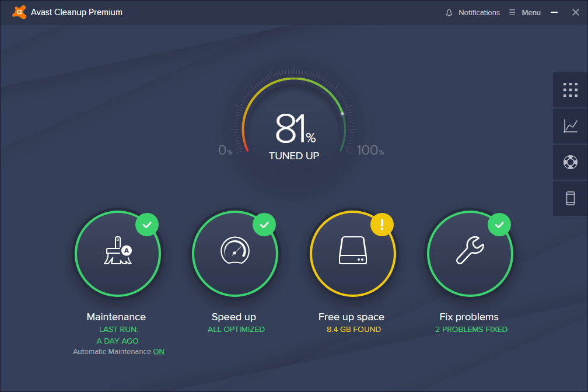Open the statistics chart icon in sidebar

570,126
